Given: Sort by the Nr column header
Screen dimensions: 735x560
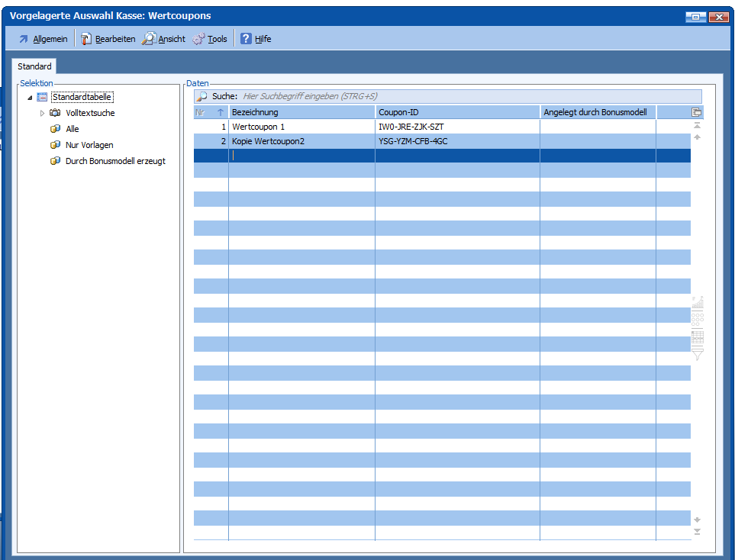Looking at the screenshot, I should coord(211,112).
